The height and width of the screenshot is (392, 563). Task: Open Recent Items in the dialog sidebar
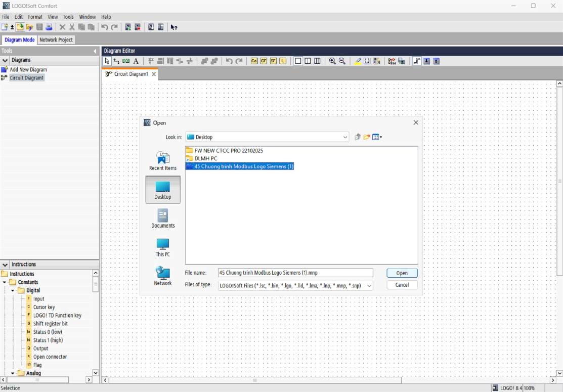pyautogui.click(x=163, y=161)
